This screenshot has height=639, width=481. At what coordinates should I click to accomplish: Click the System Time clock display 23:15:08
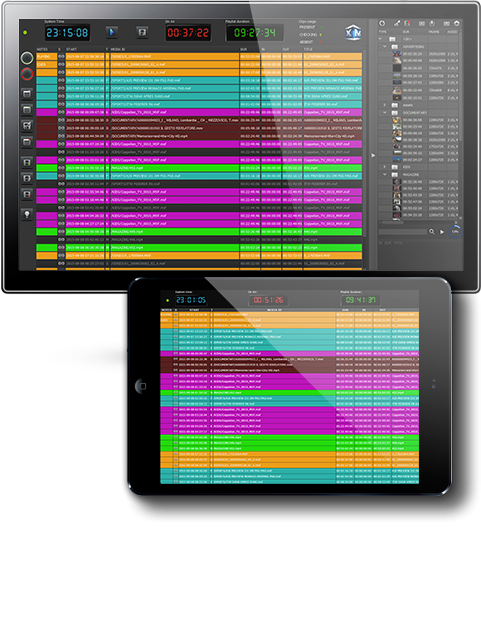(x=67, y=33)
